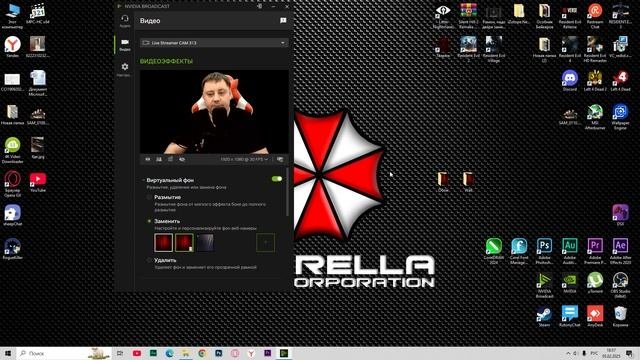Open Yandex browser desktop shortcut
This screenshot has height=360, width=640.
click(x=12, y=47)
